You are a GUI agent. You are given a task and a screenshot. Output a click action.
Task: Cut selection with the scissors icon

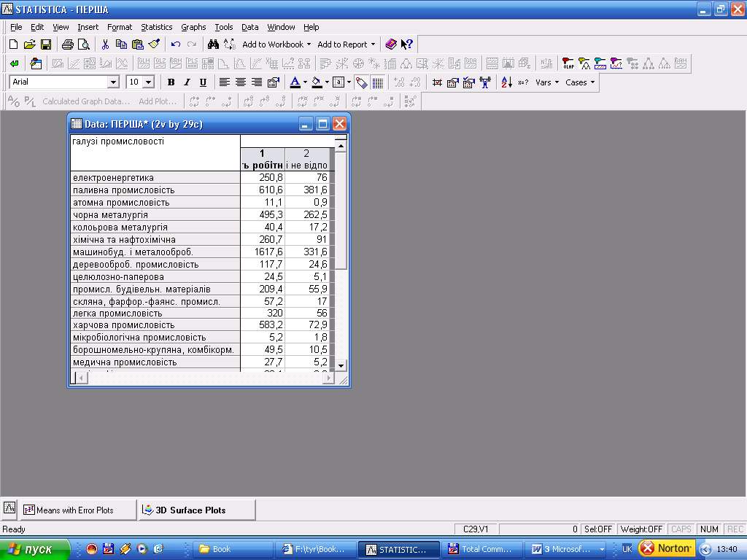coord(105,44)
